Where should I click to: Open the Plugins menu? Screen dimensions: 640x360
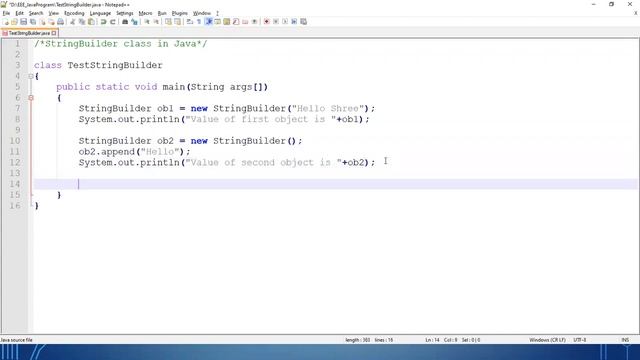179,13
